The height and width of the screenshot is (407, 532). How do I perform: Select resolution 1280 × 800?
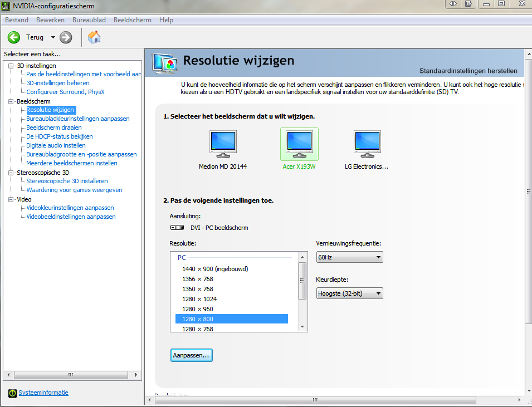tap(232, 319)
